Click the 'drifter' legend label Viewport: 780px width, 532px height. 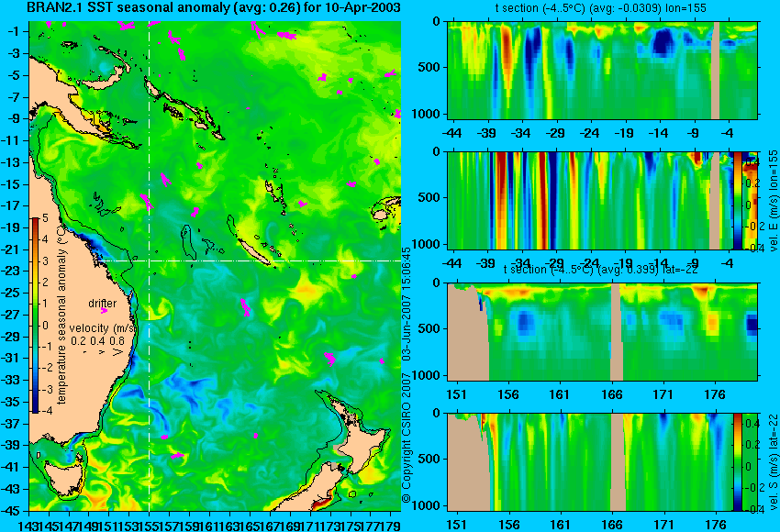[103, 304]
